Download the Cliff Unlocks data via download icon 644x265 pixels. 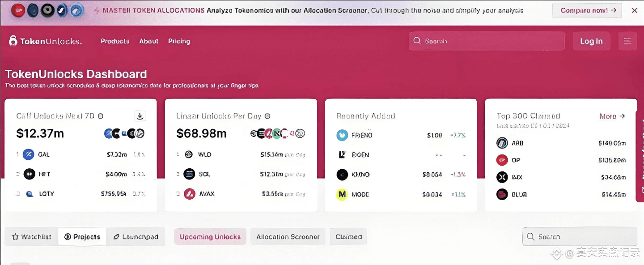pyautogui.click(x=140, y=116)
